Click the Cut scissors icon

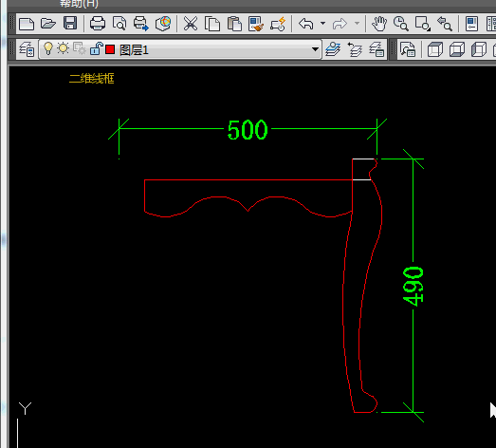[191, 24]
